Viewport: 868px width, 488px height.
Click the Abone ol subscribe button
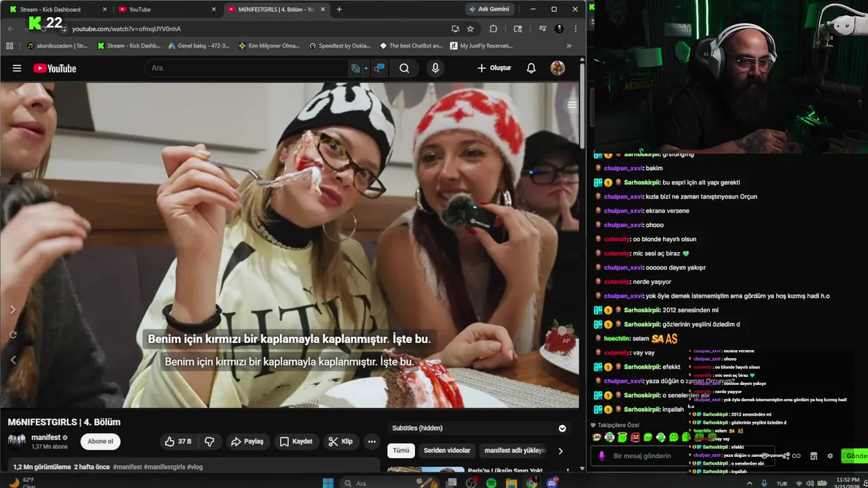(x=100, y=441)
